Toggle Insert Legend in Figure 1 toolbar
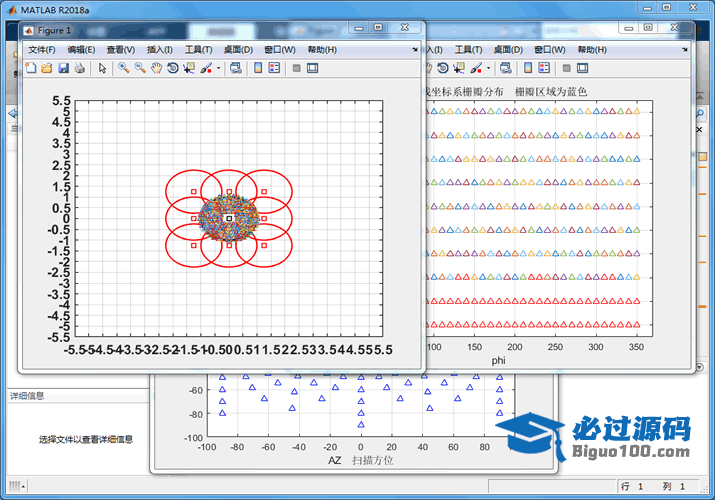715x500 pixels. click(x=275, y=68)
